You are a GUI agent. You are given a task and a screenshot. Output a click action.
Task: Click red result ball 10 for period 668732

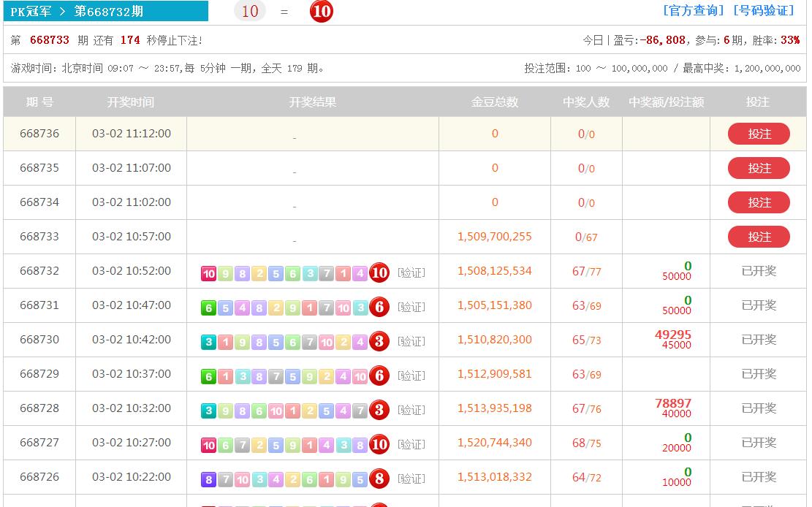[x=379, y=272]
